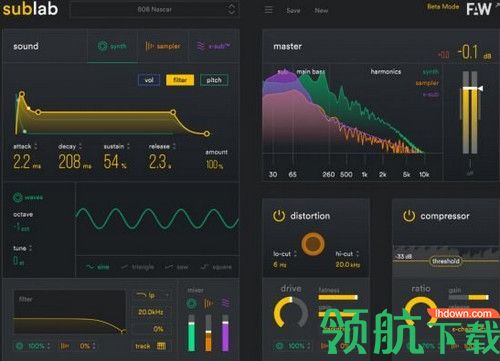Click the filter cutoff value 20.0kHz
The image size is (500, 361).
[x=151, y=312]
